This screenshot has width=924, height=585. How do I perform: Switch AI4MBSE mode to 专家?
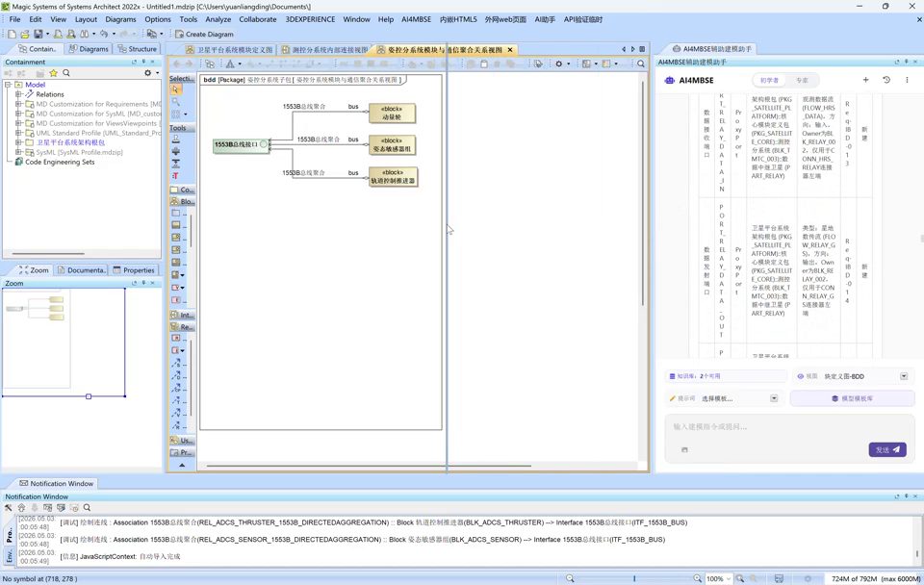pos(802,80)
